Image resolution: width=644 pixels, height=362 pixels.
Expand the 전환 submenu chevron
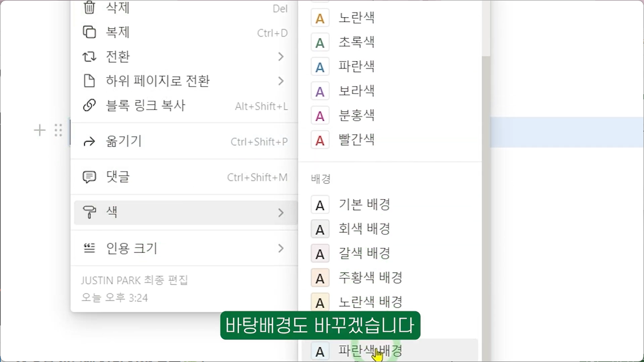click(281, 56)
